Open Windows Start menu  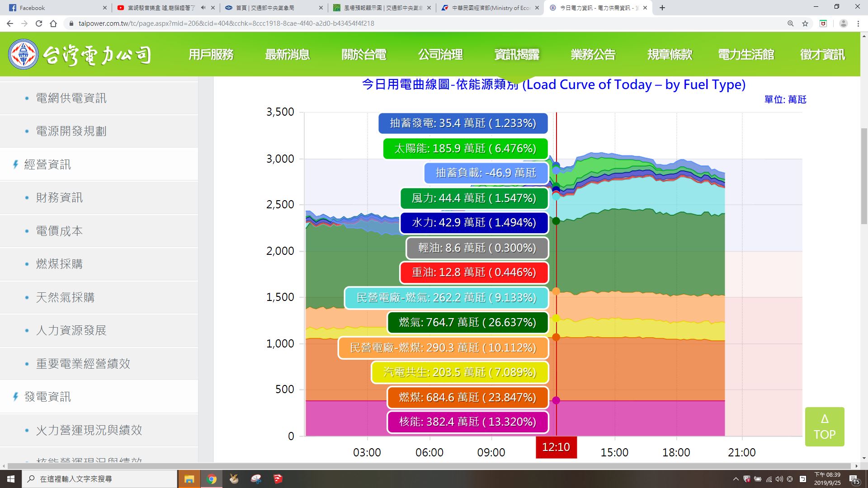pos(10,479)
